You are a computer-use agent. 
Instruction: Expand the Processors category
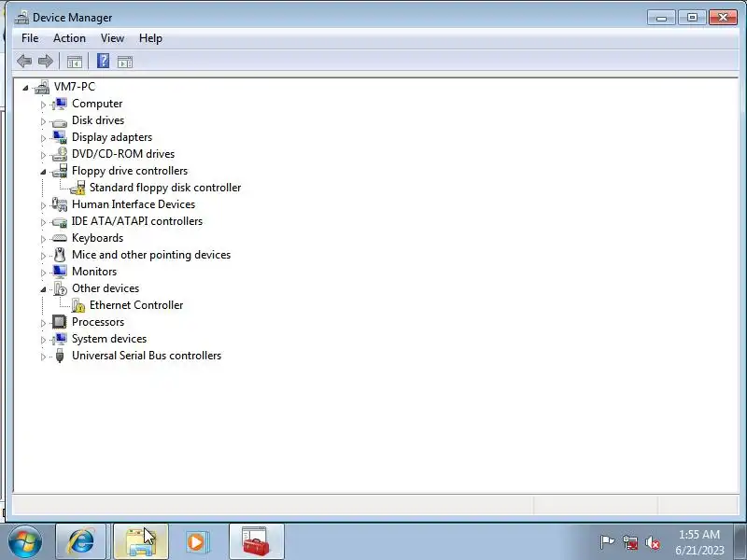point(43,323)
